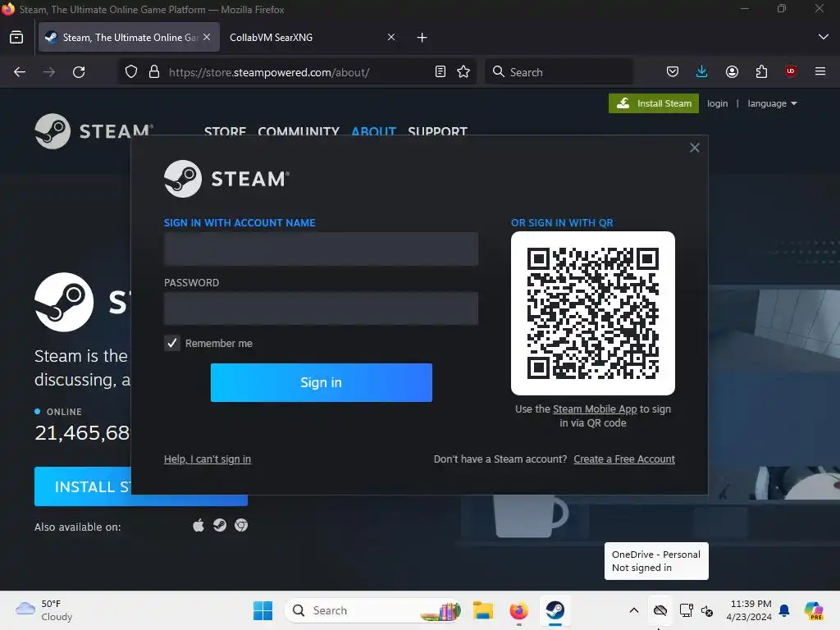This screenshot has width=840, height=630.
Task: Uncheck the Remember me checkbox
Action: point(172,344)
